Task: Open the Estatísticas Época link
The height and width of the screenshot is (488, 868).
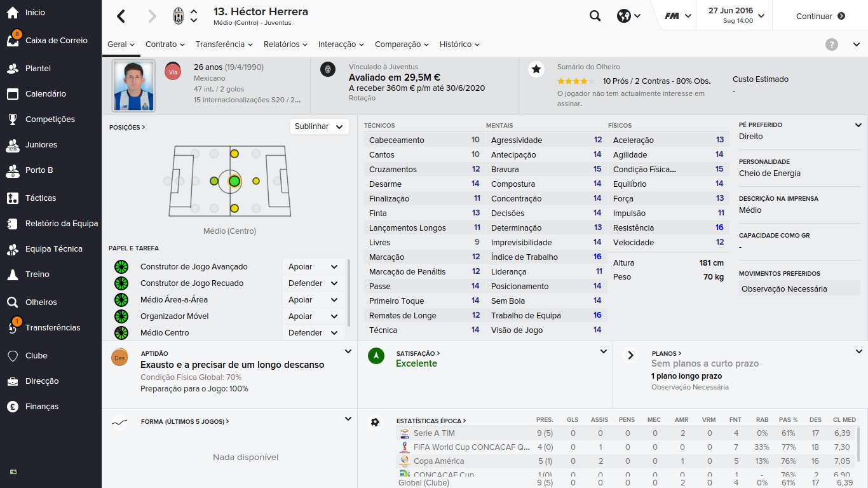Action: (x=431, y=421)
